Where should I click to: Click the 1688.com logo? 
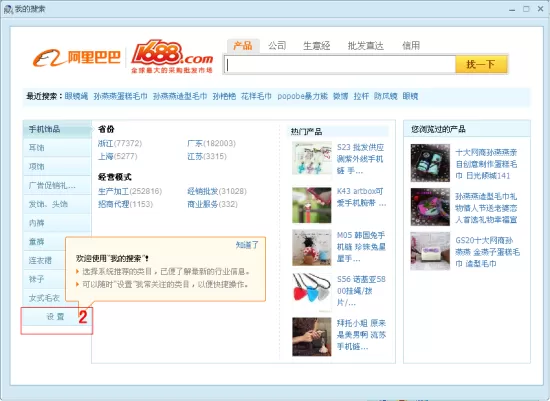[172, 56]
